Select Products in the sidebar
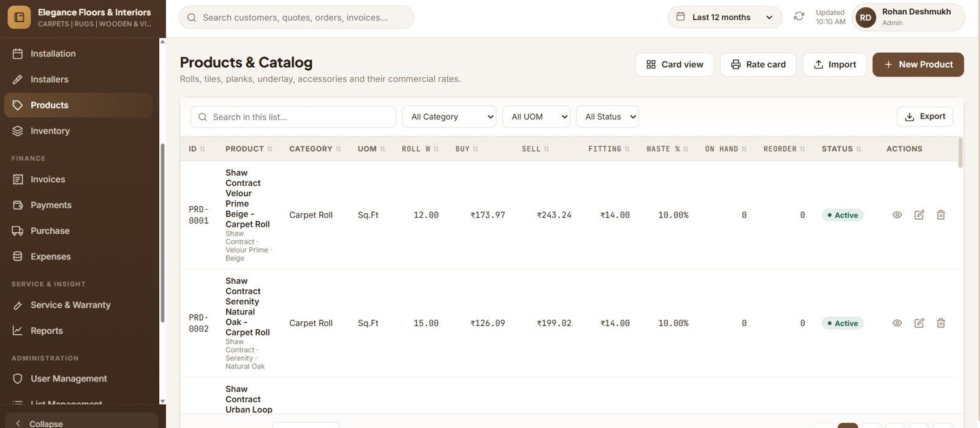Viewport: 980px width, 428px height. (x=78, y=105)
